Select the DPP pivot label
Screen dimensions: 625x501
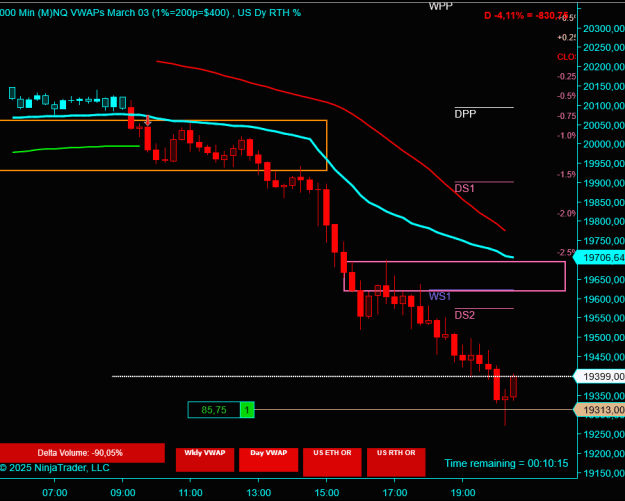coord(465,114)
